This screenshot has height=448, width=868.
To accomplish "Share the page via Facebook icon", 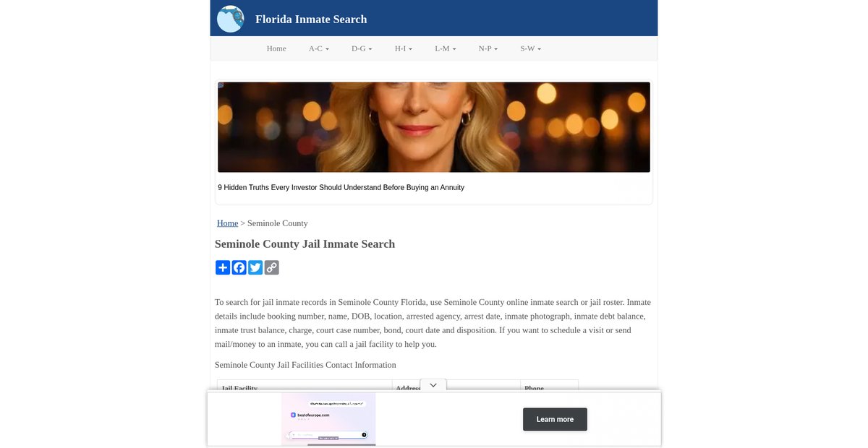I will click(x=239, y=267).
